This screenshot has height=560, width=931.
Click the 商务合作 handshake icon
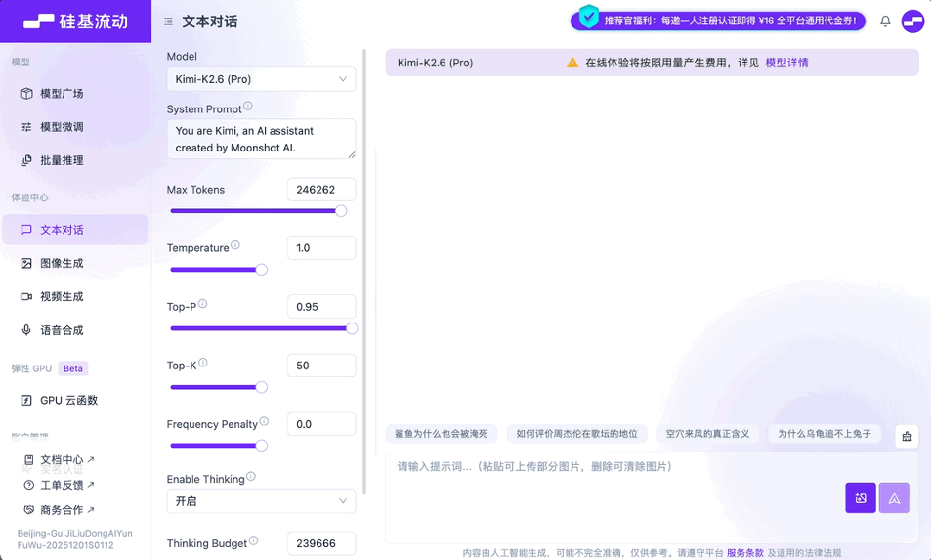tap(28, 510)
